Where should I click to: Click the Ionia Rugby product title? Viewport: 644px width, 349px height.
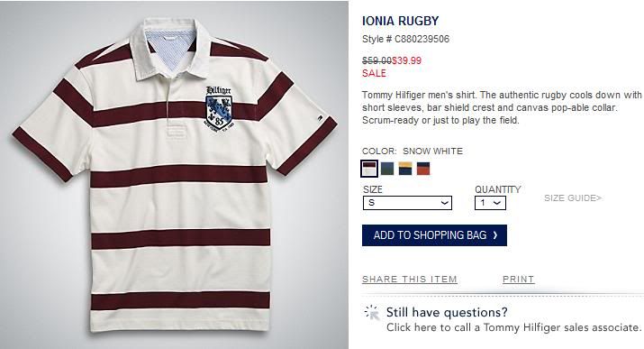click(401, 21)
